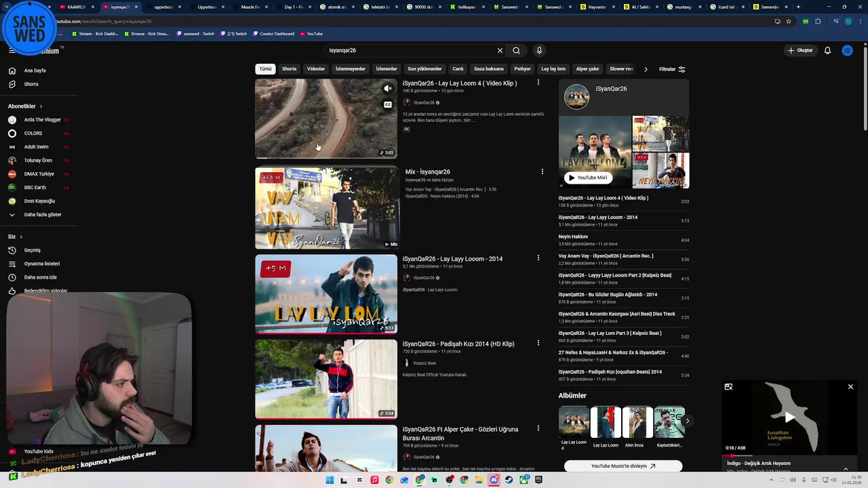
Task: Toggle captions on Lay Lay Loom 4 preview
Action: tap(388, 105)
